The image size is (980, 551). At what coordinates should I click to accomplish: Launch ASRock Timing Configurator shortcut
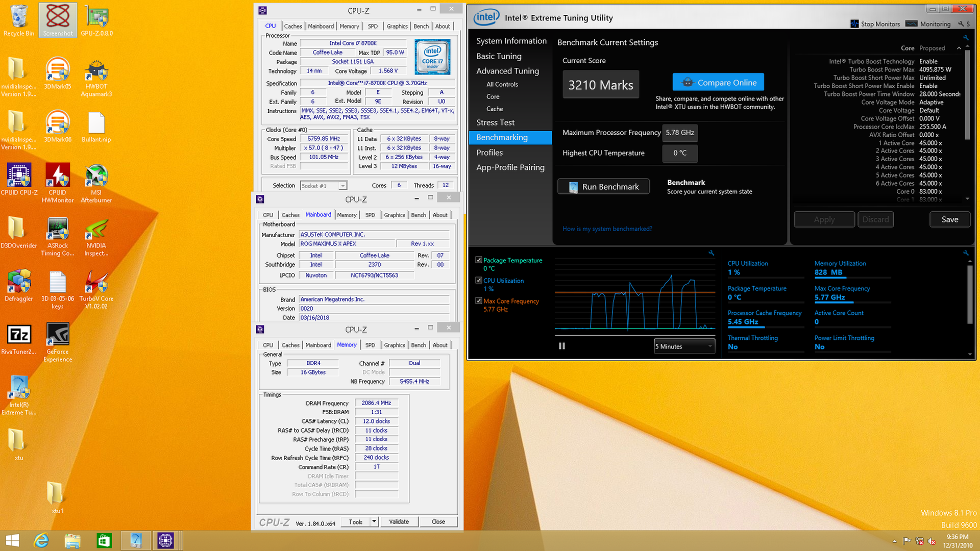click(x=58, y=237)
